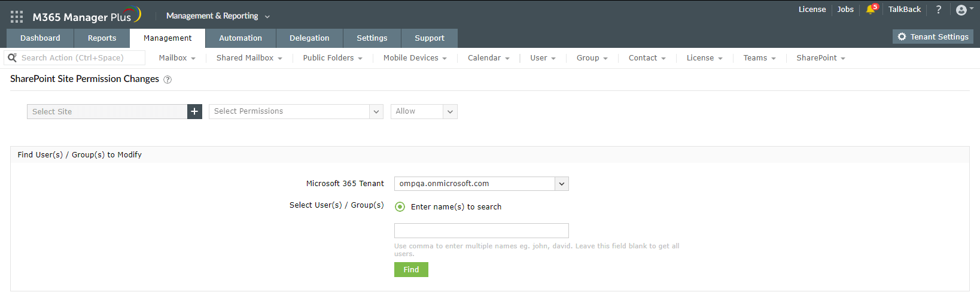Screen dimensions: 980x301
Task: Open the user account avatar menu
Action: (x=963, y=10)
